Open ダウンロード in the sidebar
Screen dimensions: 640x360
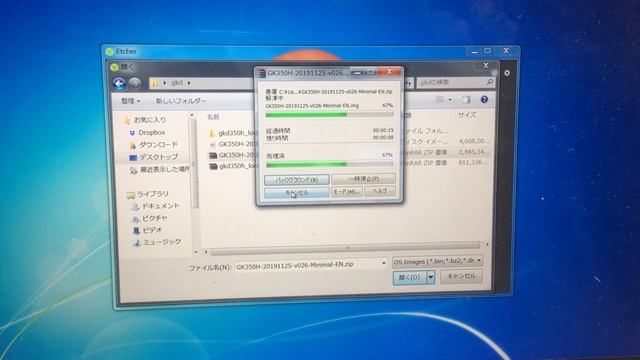154,145
